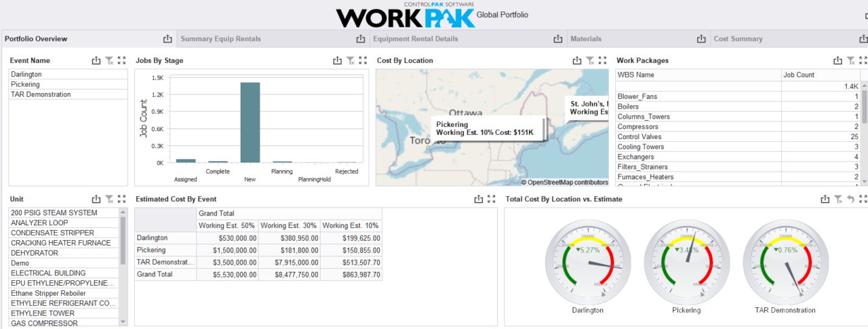Go to Cost Summary tab
This screenshot has height=329, width=868.
738,39
